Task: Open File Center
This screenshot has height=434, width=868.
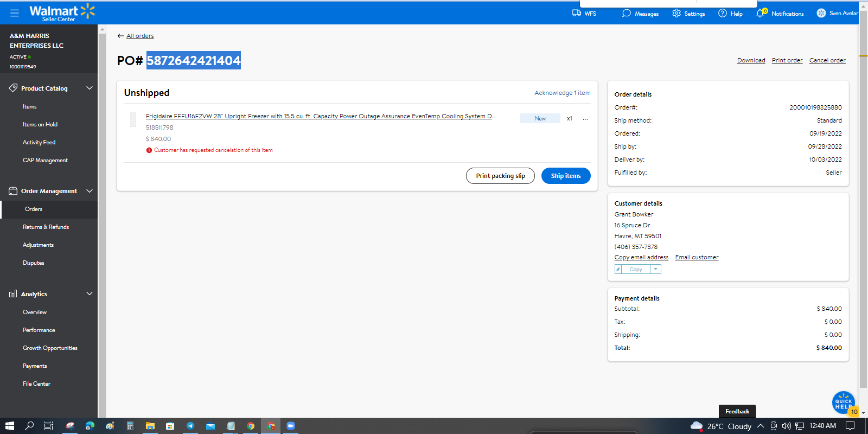Action: click(x=36, y=384)
